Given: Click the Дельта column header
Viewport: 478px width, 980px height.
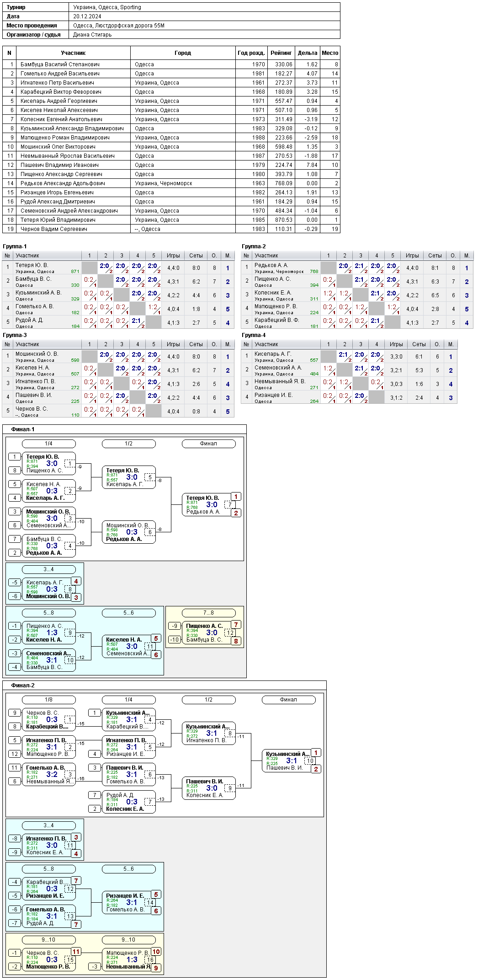Looking at the screenshot, I should click(x=308, y=53).
